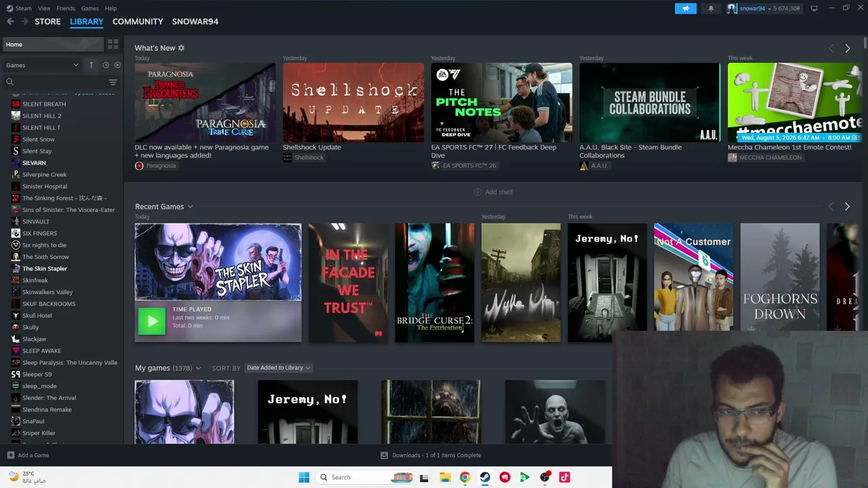
Task: Select SLEEP AWAKE in the game list
Action: click(x=41, y=351)
